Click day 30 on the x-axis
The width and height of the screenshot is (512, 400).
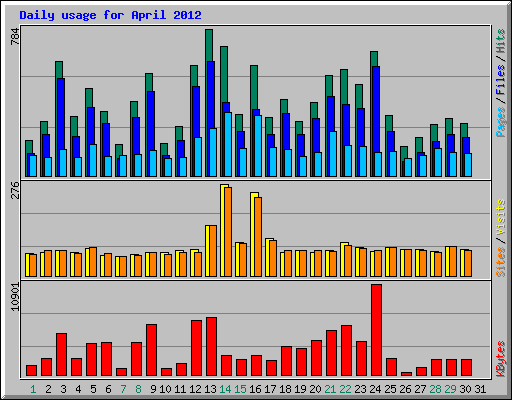click(465, 389)
